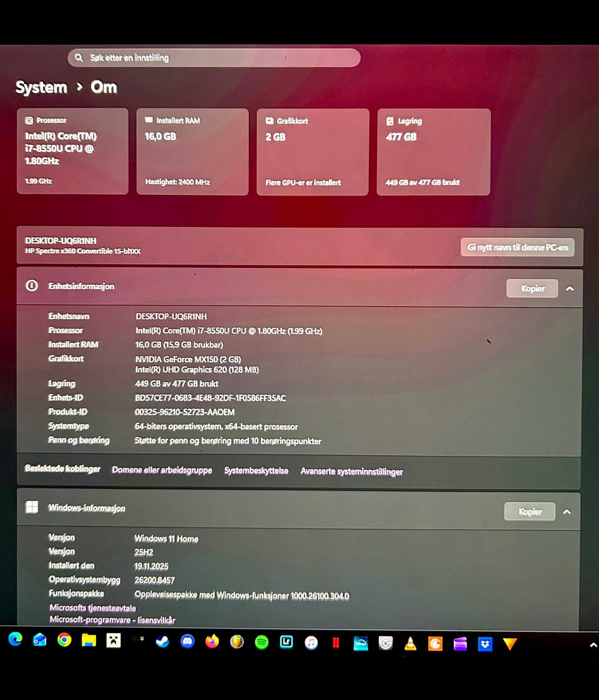Click the DESKTOP-UQ6R1NH header name
This screenshot has width=599, height=700.
click(61, 240)
